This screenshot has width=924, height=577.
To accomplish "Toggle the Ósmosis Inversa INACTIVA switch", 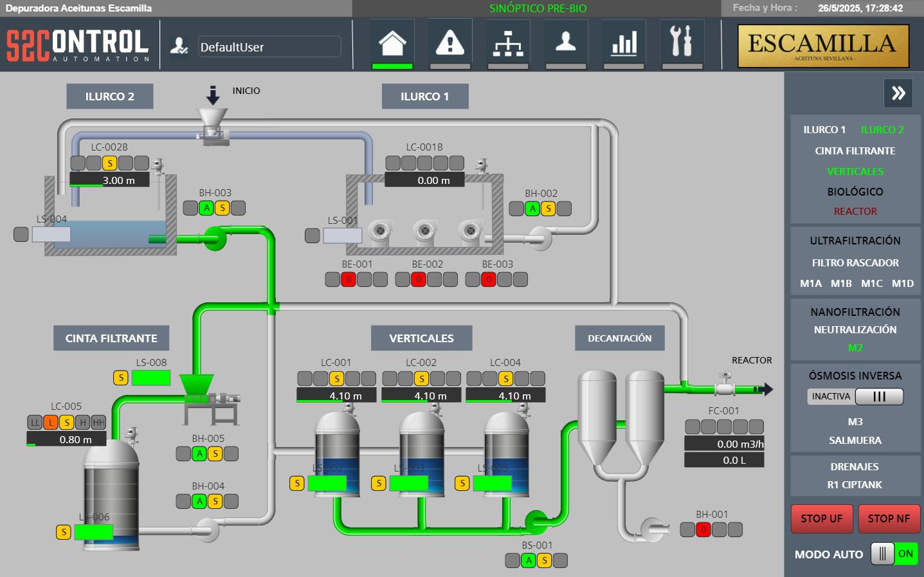I will point(878,397).
